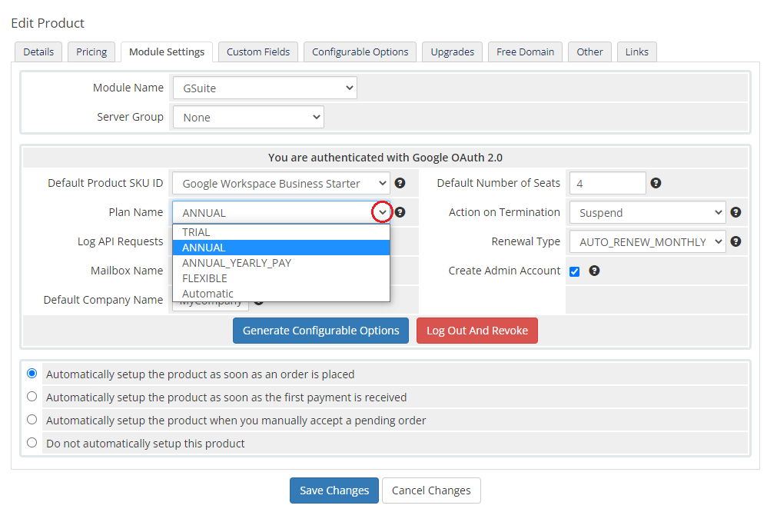Screen dimensions: 767x532
Task: Click Log Out And Revoke button
Action: coord(477,331)
